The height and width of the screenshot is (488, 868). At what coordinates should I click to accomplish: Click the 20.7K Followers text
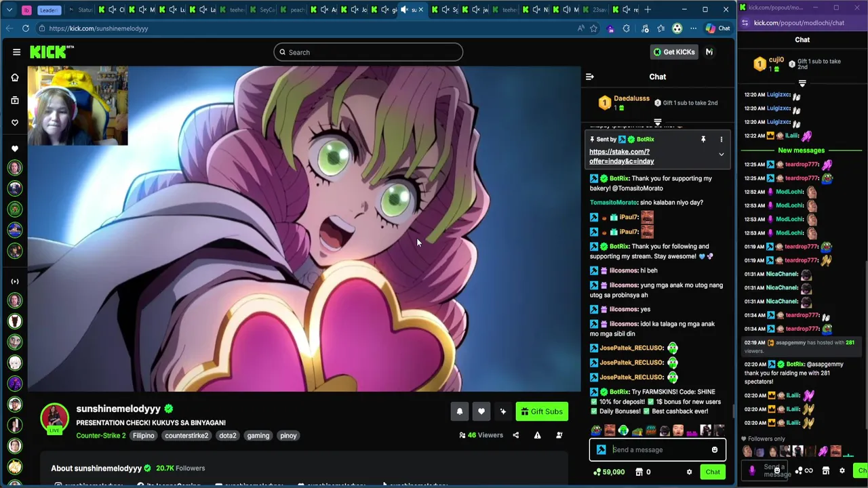coord(180,468)
